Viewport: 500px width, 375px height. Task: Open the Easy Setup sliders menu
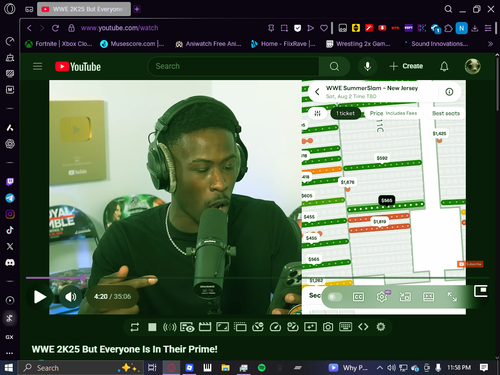tap(488, 28)
